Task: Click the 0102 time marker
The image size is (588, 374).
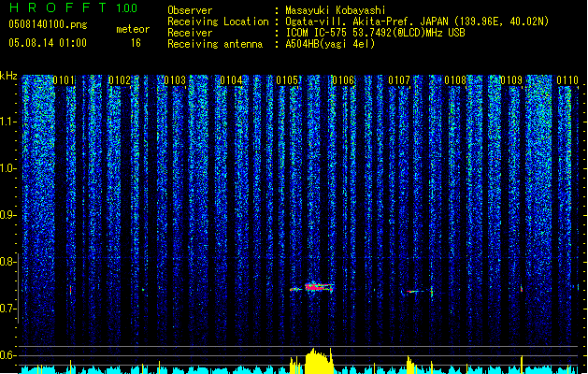Action: click(120, 80)
